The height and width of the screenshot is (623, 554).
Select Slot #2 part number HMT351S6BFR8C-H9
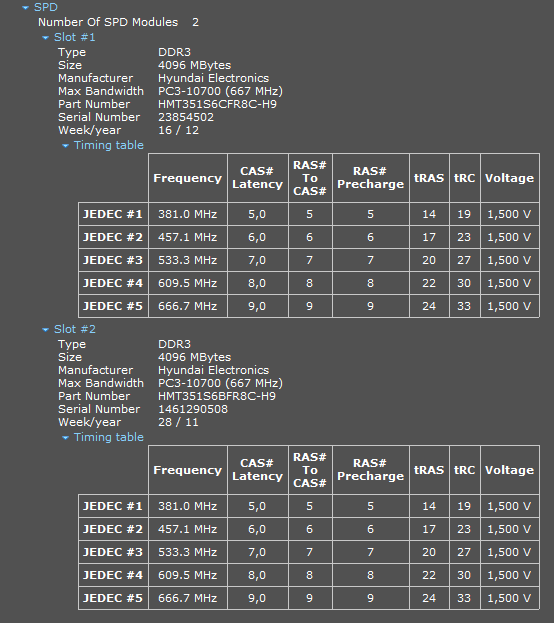tap(217, 396)
